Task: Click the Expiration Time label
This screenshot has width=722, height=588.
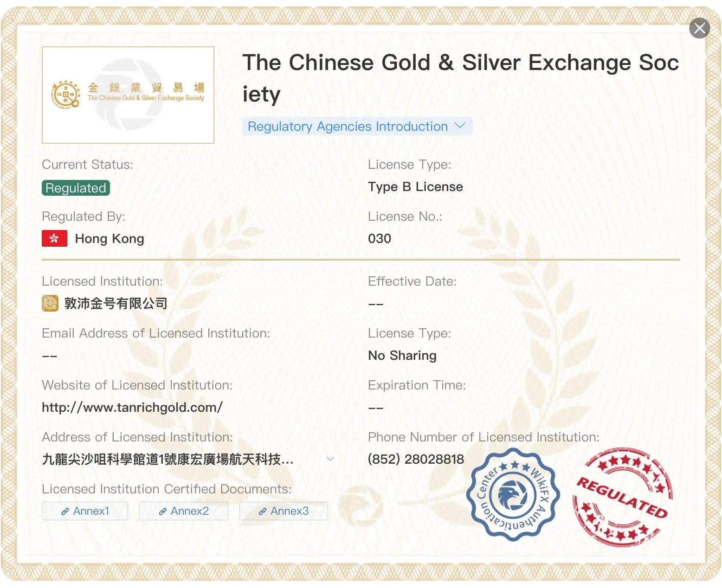Action: coord(417,385)
